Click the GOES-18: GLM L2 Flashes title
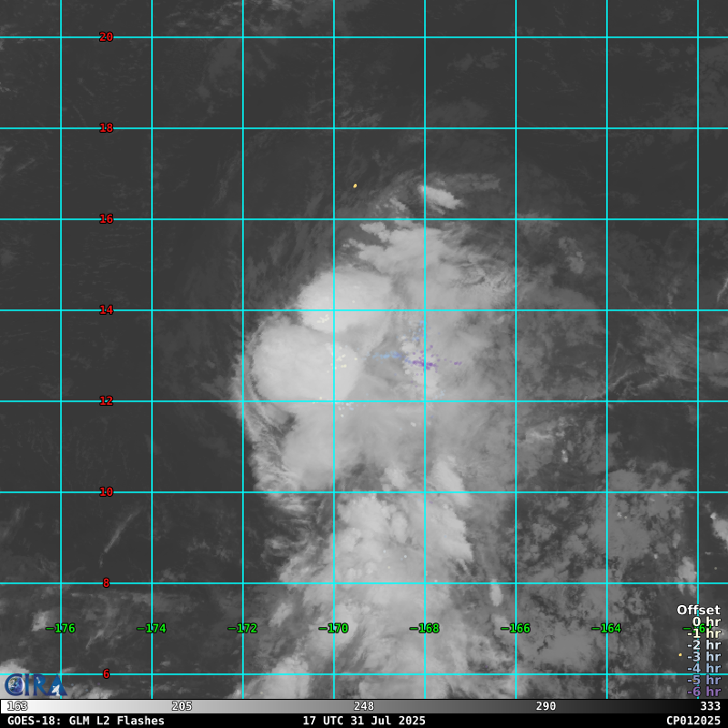 [x=86, y=721]
